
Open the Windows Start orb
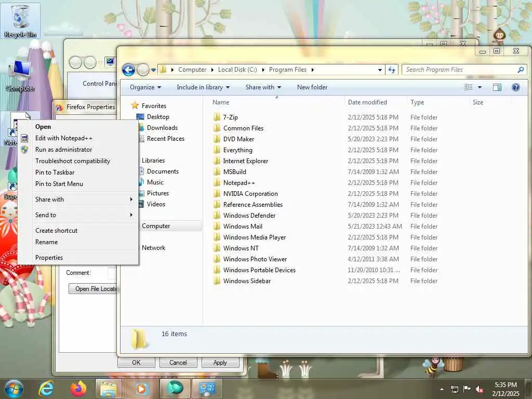tap(14, 389)
